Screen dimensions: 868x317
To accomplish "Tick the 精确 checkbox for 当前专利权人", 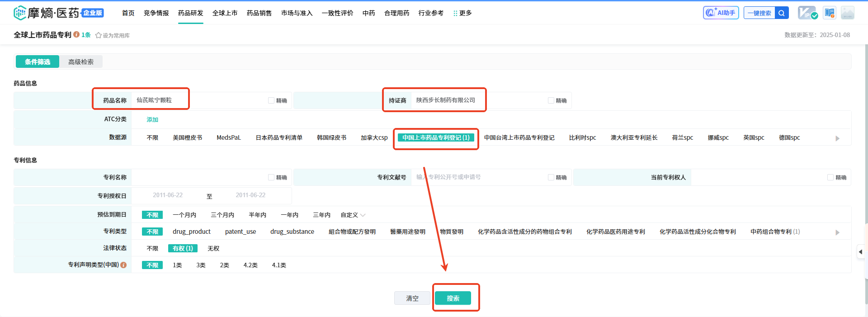I will tap(830, 177).
